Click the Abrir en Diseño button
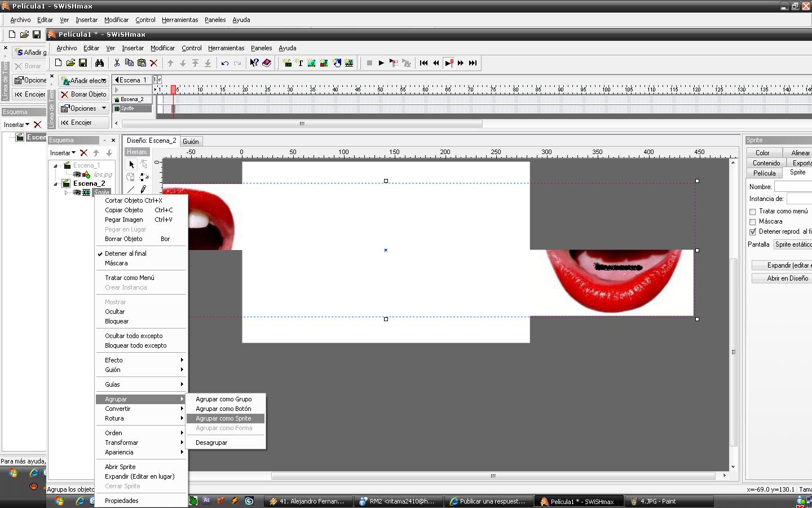Viewport: 812px width, 508px height. (x=783, y=278)
